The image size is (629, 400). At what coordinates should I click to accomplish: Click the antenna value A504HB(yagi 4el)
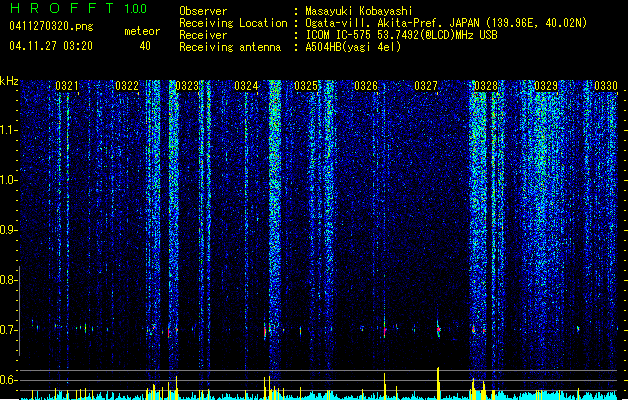(x=353, y=47)
